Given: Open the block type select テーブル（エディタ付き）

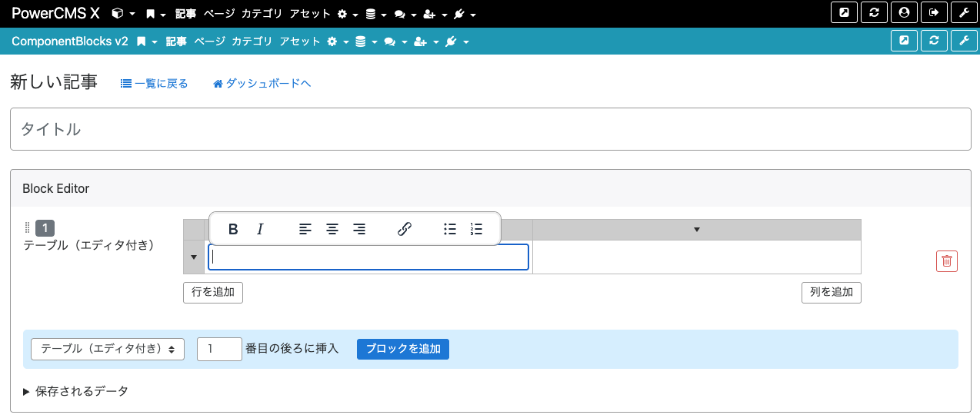Looking at the screenshot, I should 108,349.
